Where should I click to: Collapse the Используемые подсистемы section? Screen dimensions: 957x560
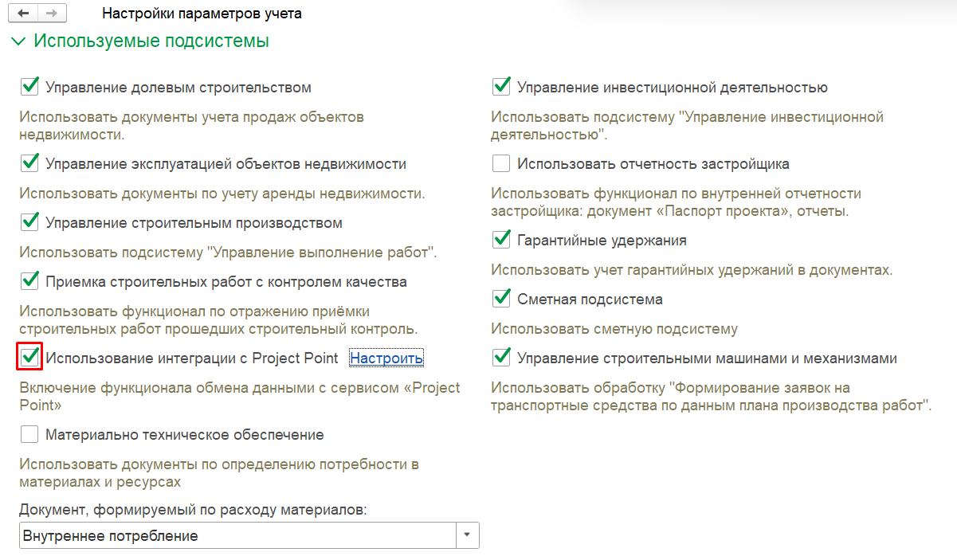click(x=18, y=41)
